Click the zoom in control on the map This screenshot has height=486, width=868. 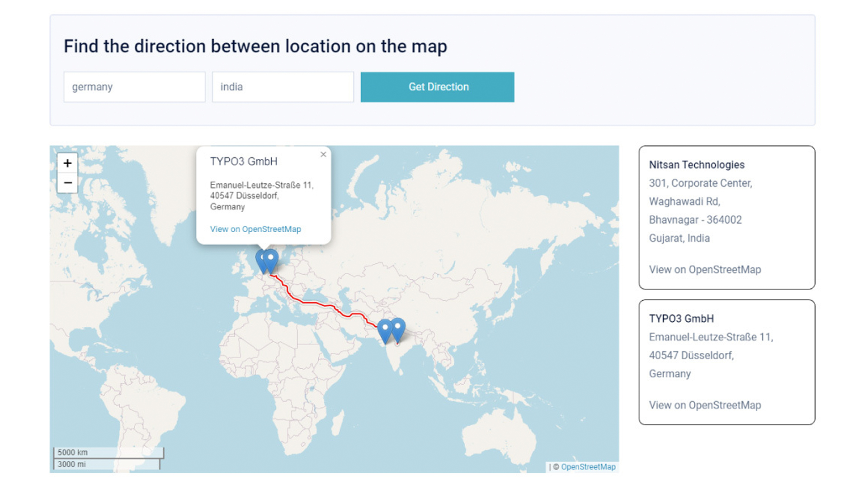(68, 163)
